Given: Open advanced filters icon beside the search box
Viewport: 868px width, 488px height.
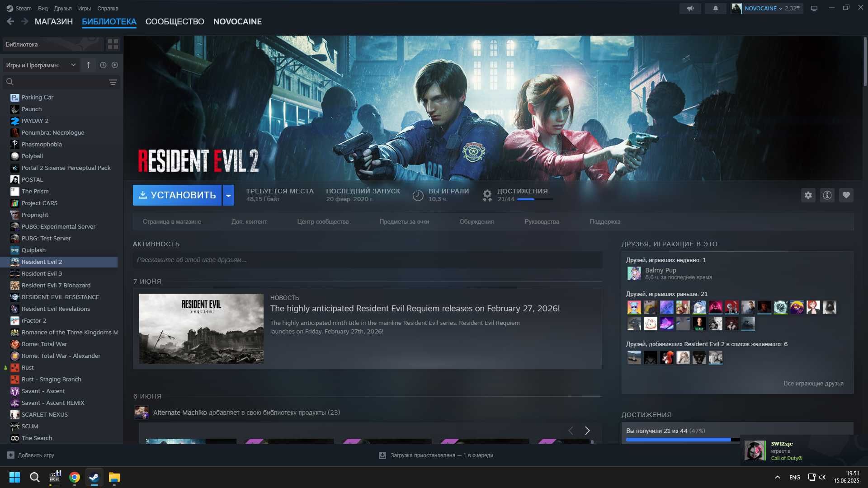Looking at the screenshot, I should coord(113,82).
